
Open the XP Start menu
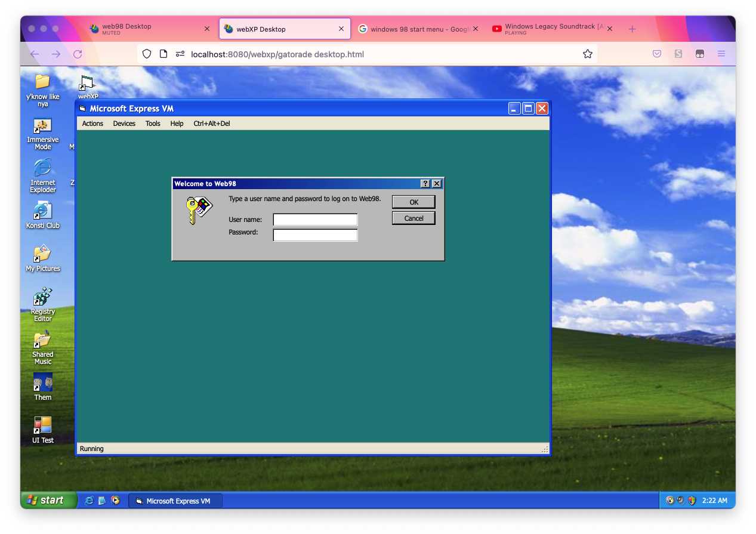coord(49,500)
